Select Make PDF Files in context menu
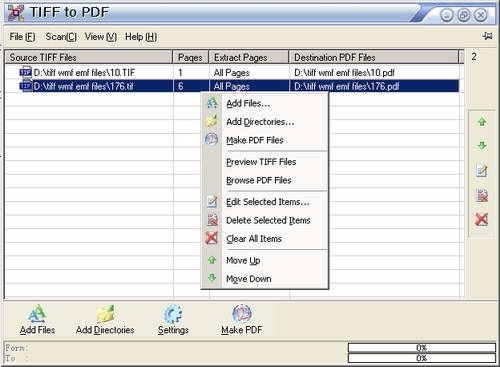This screenshot has width=500, height=367. [x=265, y=140]
